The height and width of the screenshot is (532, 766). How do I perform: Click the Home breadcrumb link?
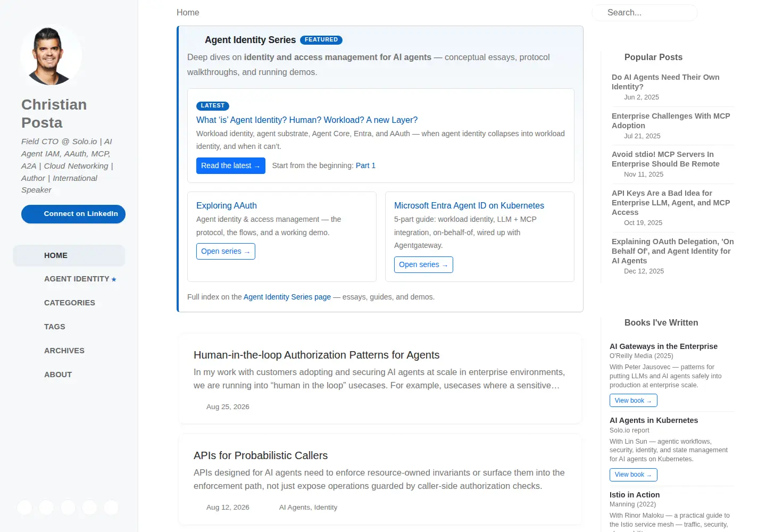188,12
